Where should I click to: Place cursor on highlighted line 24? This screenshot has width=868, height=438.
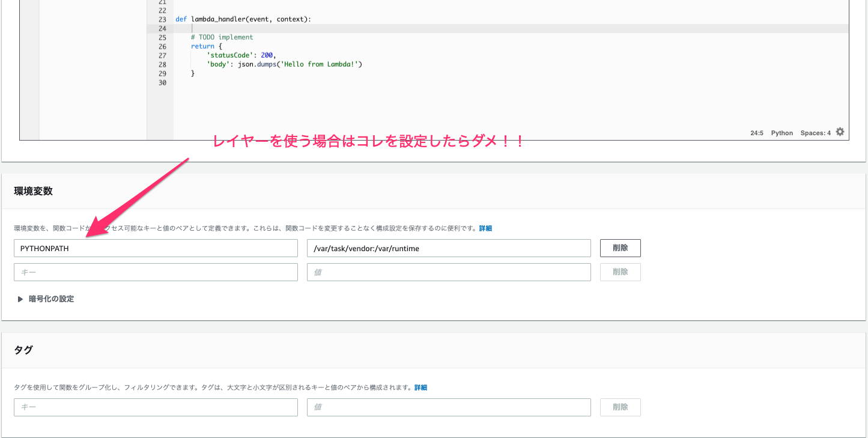420,28
